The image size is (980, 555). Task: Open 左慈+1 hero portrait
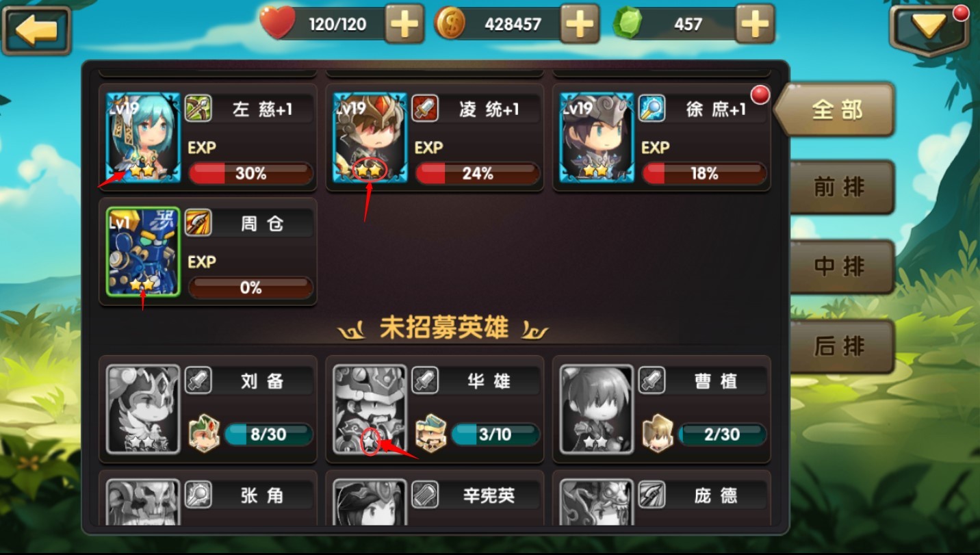144,138
